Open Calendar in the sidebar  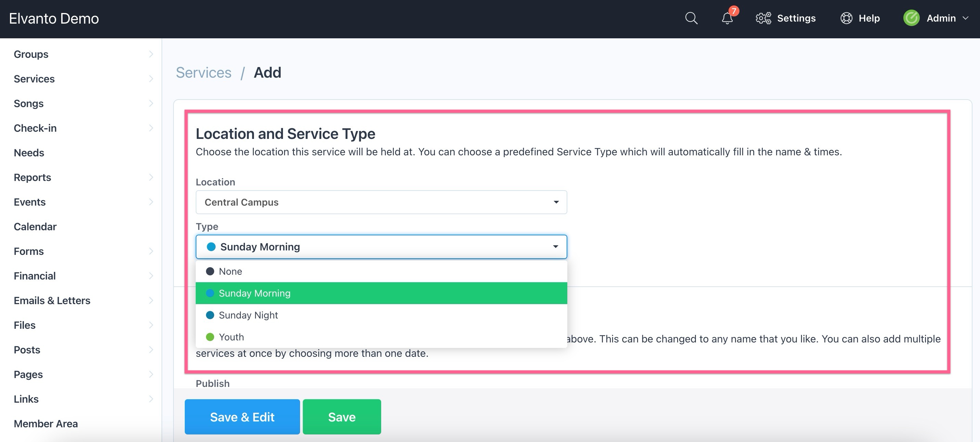pos(35,227)
